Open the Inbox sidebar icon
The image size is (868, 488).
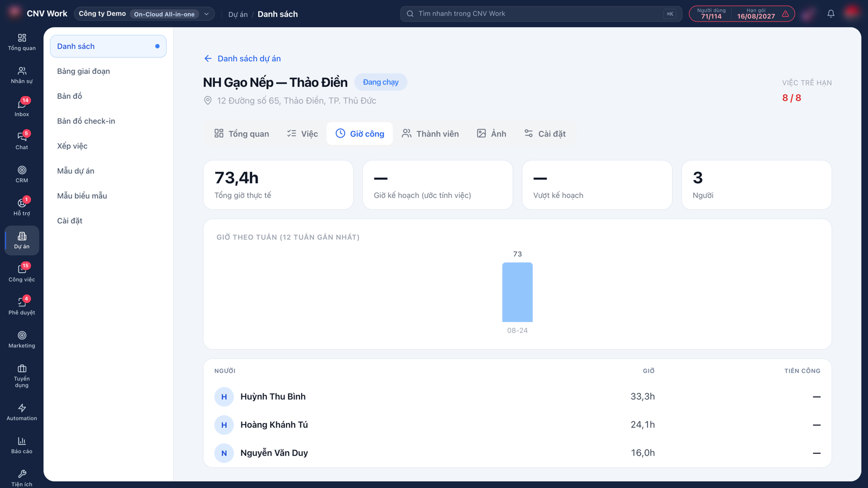click(x=22, y=107)
